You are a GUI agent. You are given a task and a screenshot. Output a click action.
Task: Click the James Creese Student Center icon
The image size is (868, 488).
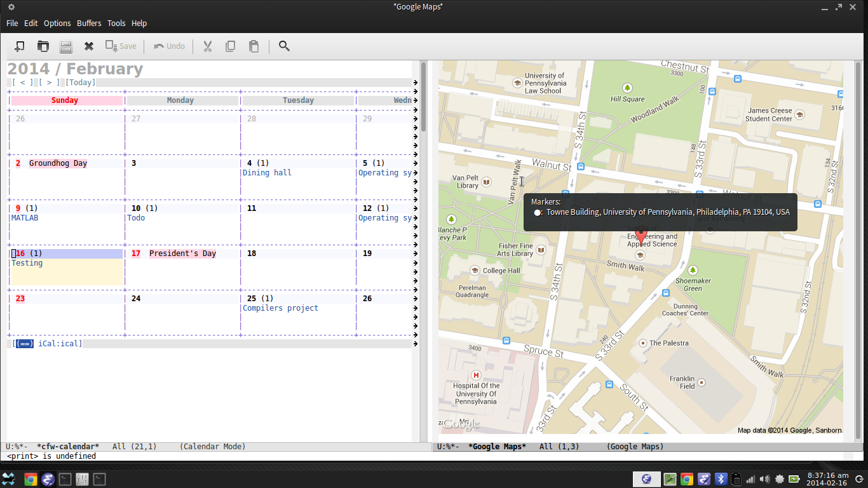(x=799, y=114)
